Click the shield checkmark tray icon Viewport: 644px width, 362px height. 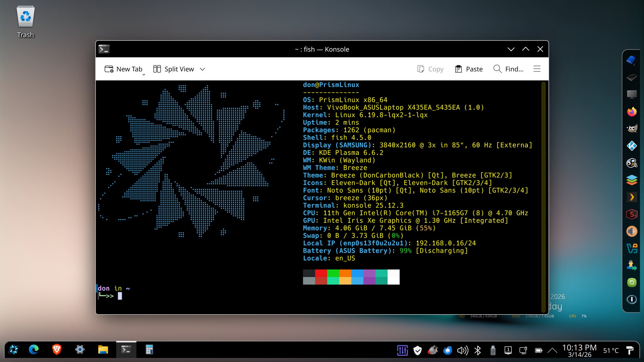pyautogui.click(x=418, y=350)
